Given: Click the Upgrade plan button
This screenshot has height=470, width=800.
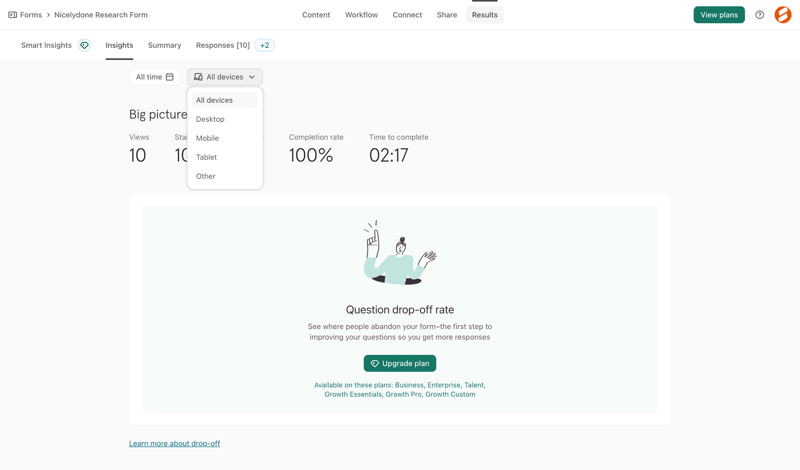Looking at the screenshot, I should [x=399, y=363].
